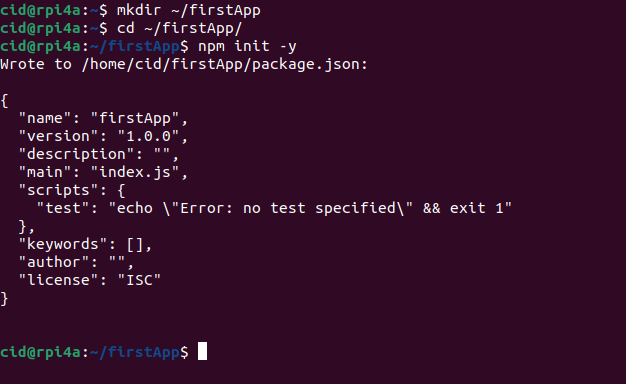The height and width of the screenshot is (384, 626).
Task: Click the 'npm init -y' command
Action: [x=247, y=46]
